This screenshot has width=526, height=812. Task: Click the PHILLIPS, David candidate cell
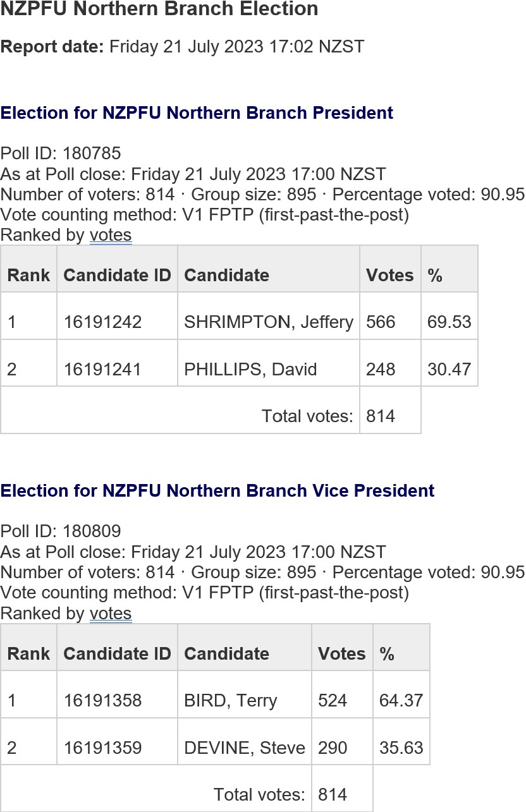(x=269, y=369)
